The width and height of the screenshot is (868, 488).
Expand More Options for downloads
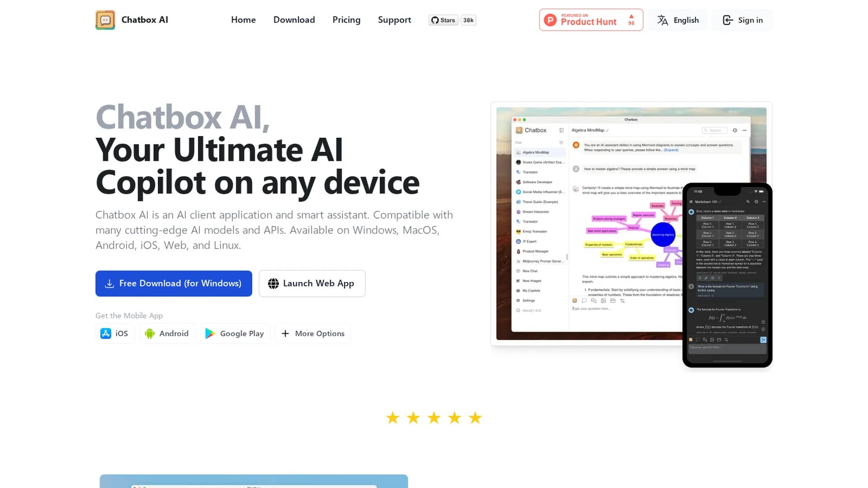[313, 333]
